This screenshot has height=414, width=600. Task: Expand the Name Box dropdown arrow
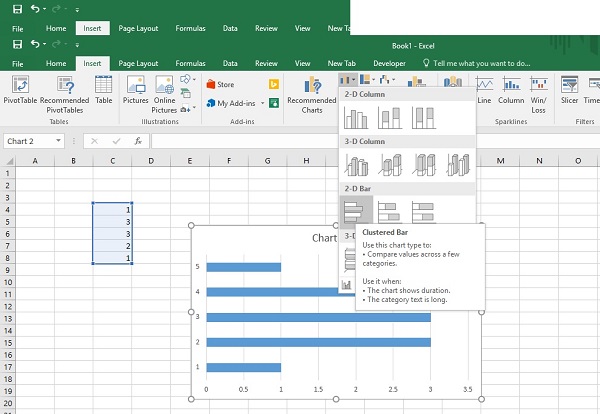[x=58, y=141]
